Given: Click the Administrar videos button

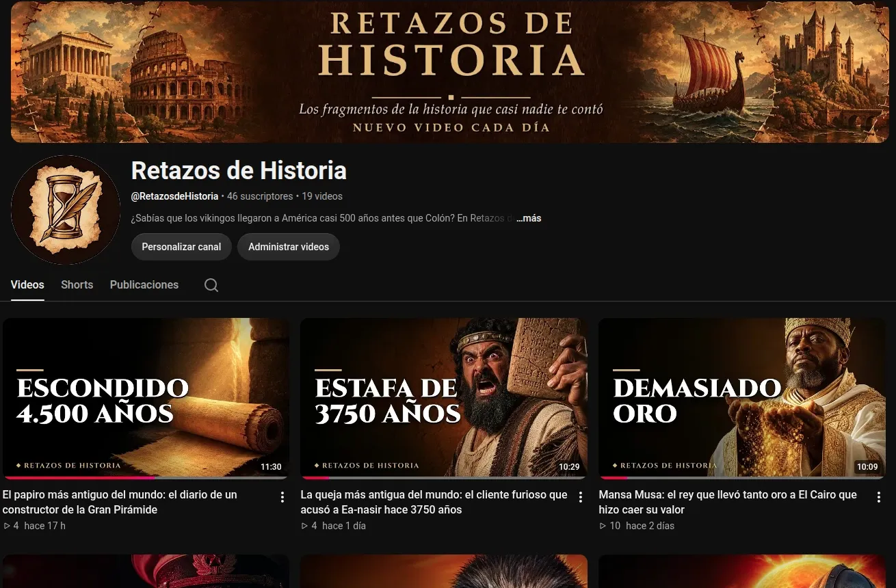Looking at the screenshot, I should tap(289, 247).
